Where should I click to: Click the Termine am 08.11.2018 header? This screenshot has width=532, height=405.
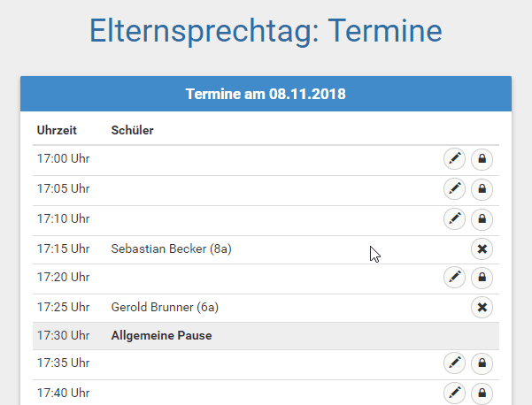pyautogui.click(x=266, y=94)
